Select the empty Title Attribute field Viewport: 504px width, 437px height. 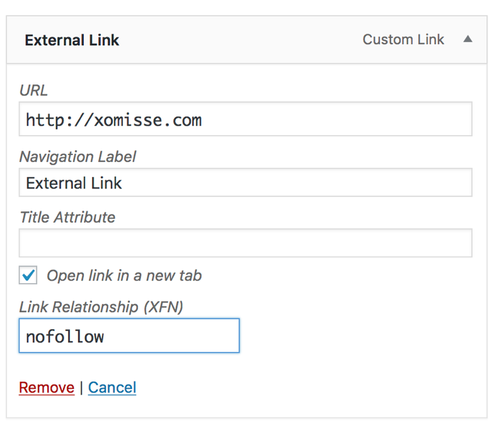245,243
